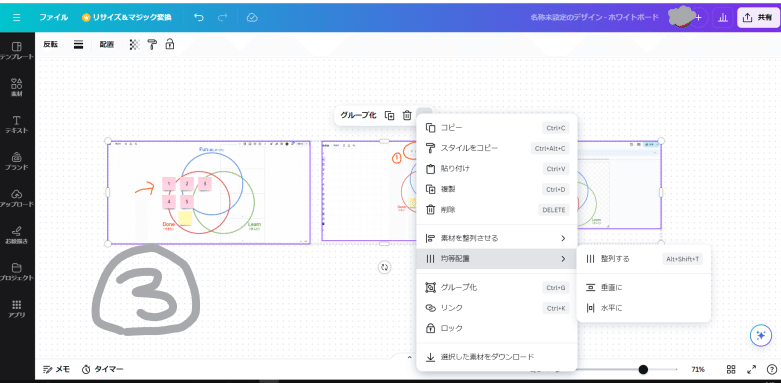Toggle fullscreen with the expand arrows icon
The height and width of the screenshot is (383, 781).
pyautogui.click(x=751, y=370)
